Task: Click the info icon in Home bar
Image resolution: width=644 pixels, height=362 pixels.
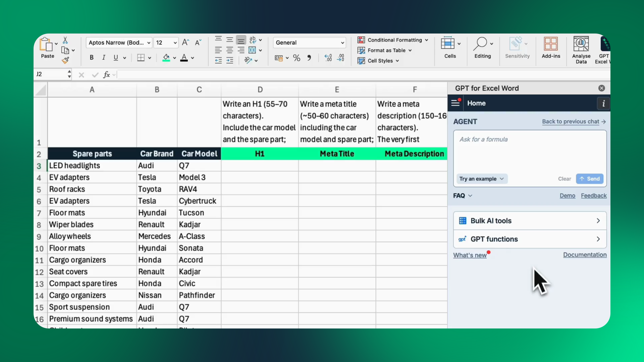Action: pyautogui.click(x=603, y=103)
